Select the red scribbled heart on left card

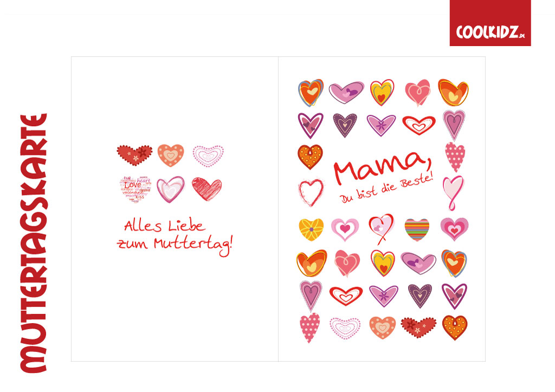[x=207, y=189]
